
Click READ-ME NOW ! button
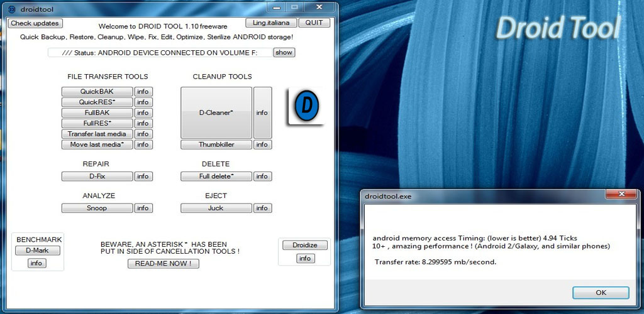click(x=164, y=264)
